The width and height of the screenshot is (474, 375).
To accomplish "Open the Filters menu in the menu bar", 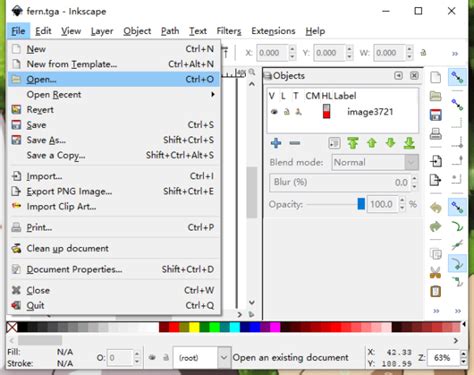I will coord(229,31).
